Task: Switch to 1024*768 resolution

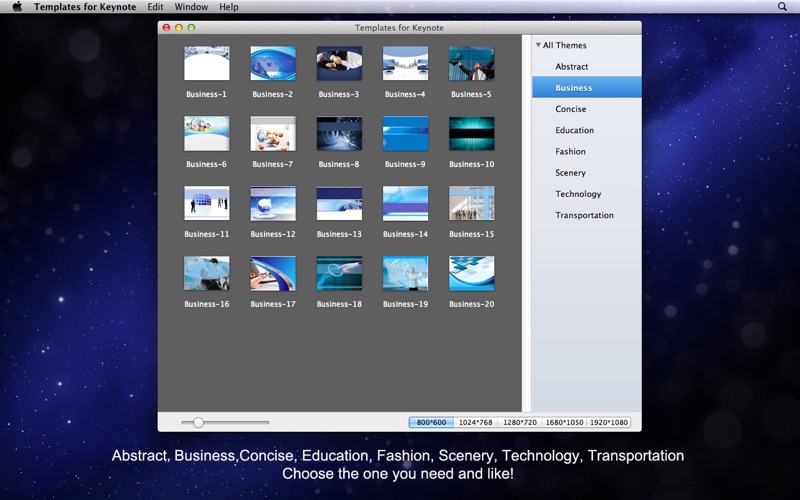Action: (476, 422)
